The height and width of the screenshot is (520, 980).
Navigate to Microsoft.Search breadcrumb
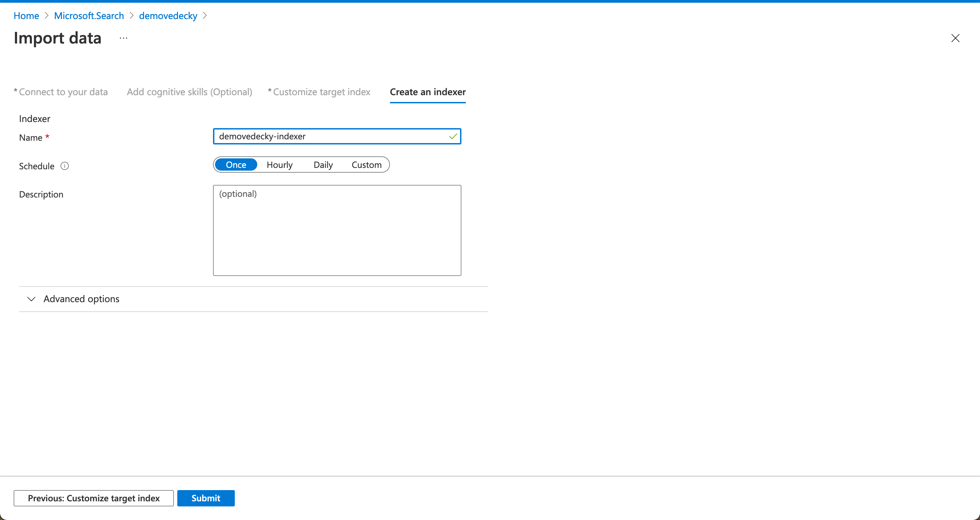(x=89, y=16)
